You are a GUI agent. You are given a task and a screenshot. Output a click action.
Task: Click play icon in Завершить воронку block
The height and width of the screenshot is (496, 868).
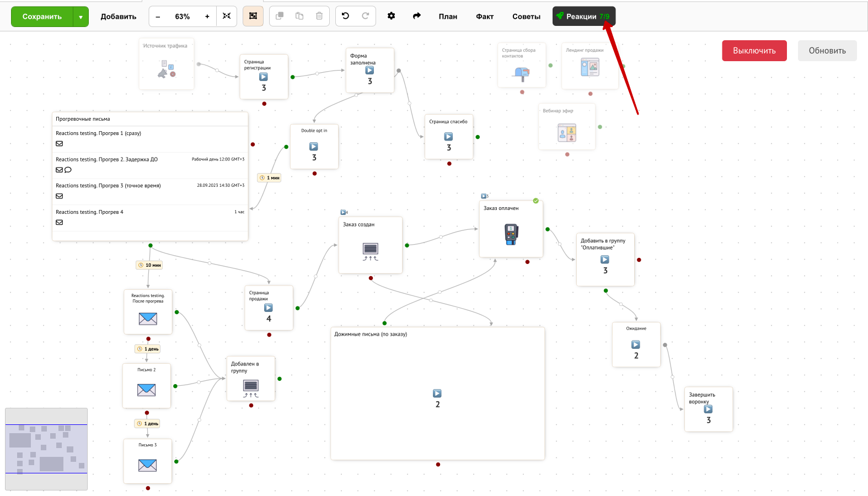coord(708,409)
